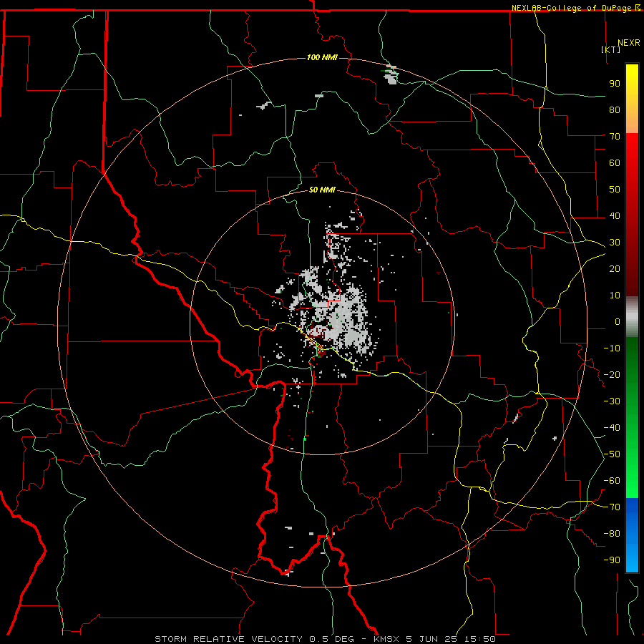Click the positive 40 kt scale label
Viewport: 644px width, 644px height.
pos(615,216)
